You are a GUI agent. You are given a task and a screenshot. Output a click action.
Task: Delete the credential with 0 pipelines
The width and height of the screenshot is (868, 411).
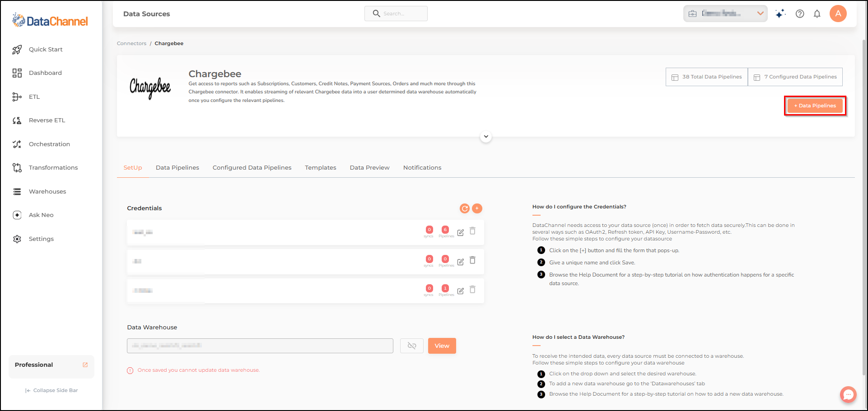472,260
